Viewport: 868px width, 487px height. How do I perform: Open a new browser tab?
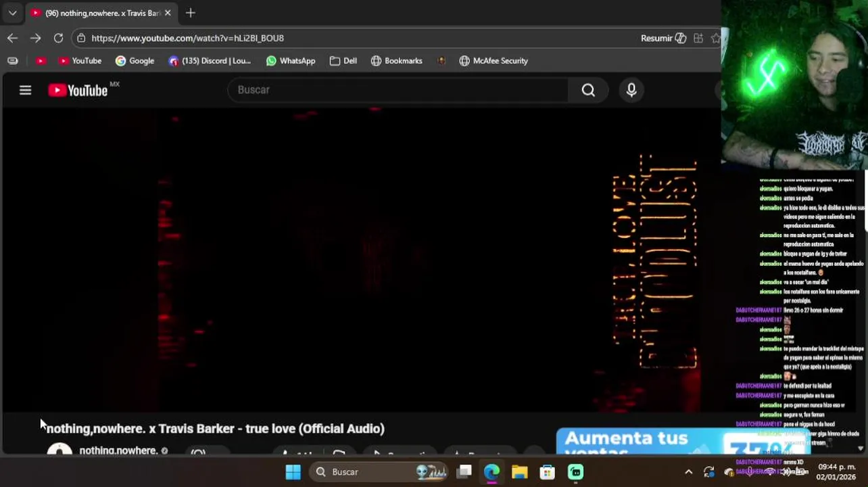tap(191, 13)
